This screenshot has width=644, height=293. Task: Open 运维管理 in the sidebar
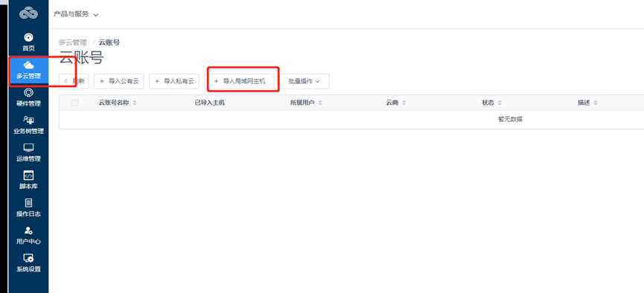click(x=28, y=152)
